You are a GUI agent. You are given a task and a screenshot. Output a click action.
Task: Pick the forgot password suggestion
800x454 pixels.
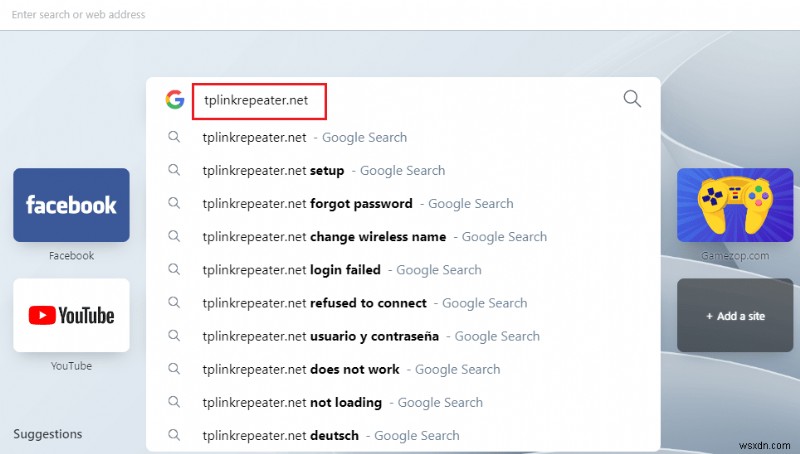coord(357,204)
